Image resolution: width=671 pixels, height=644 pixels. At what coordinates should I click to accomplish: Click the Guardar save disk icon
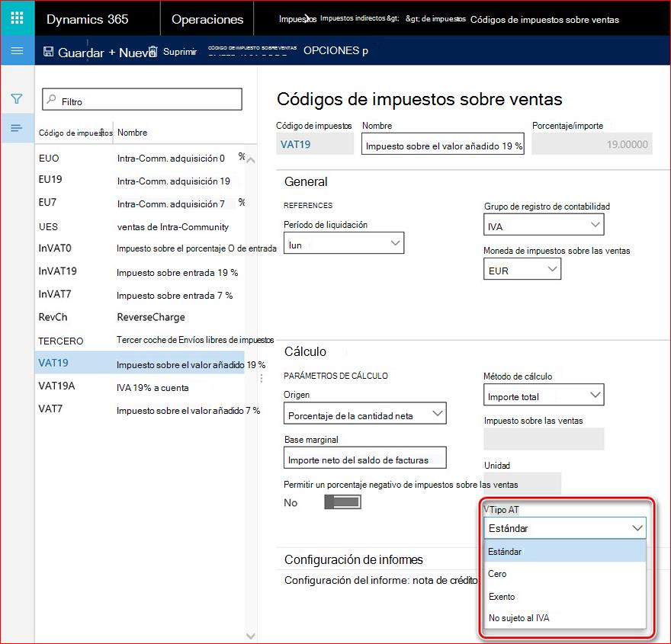49,52
